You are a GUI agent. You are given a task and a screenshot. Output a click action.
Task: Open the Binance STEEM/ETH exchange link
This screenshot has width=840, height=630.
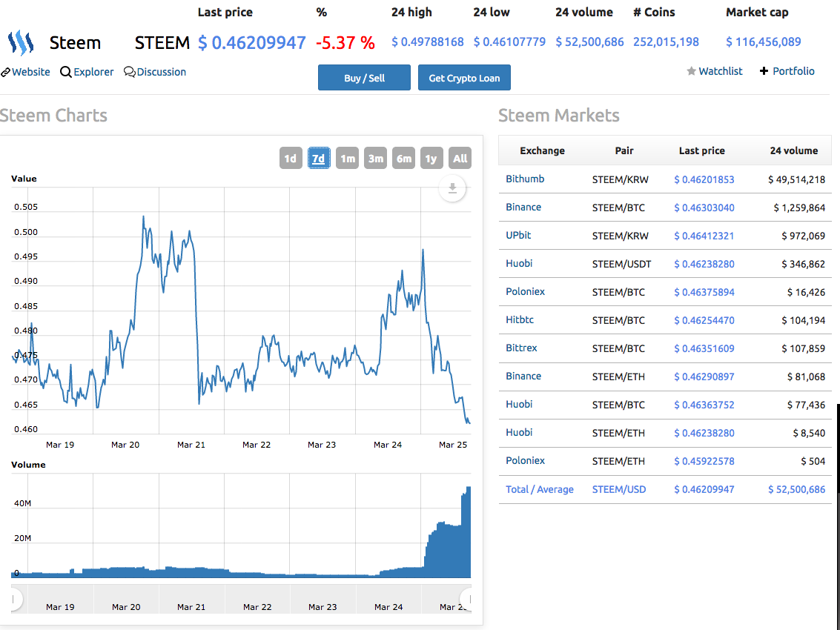click(523, 376)
